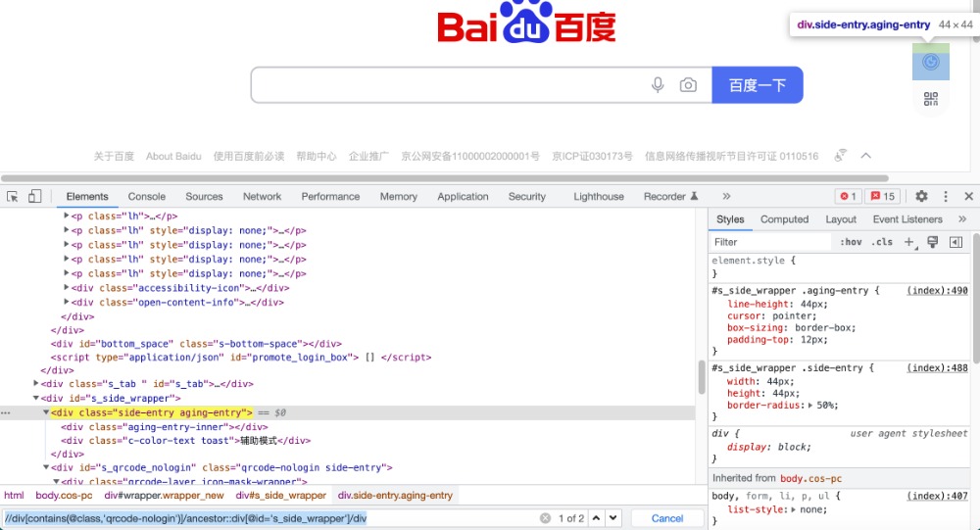Open the 企业推广 link
Image resolution: width=980 pixels, height=530 pixels.
(368, 156)
